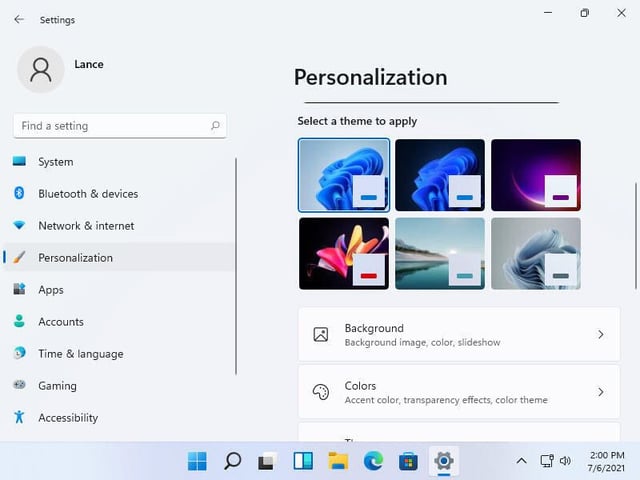Select Personalization in sidebar
Screen dimensions: 640x480
pos(119,257)
